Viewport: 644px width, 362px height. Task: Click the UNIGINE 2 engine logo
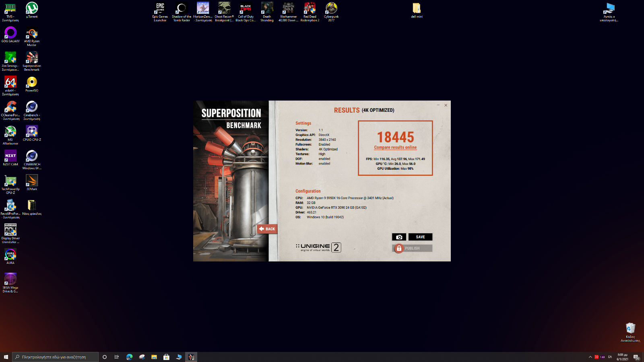point(318,247)
